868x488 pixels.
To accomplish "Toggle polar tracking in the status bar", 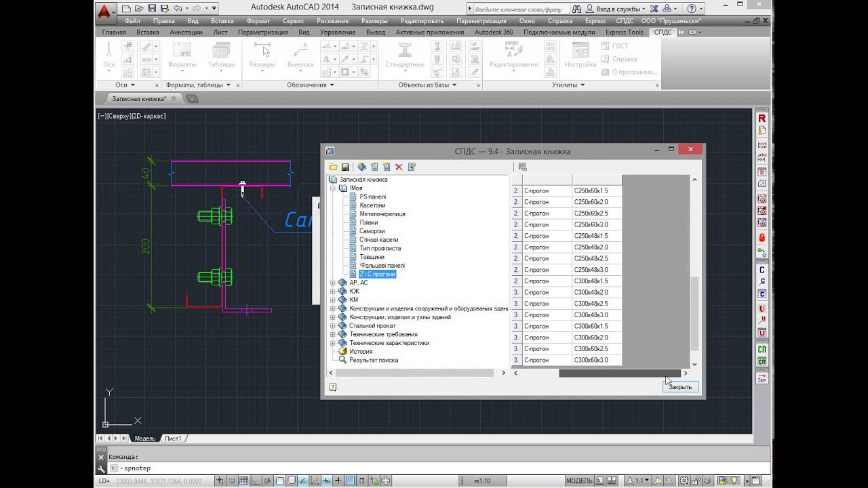I will pyautogui.click(x=267, y=481).
